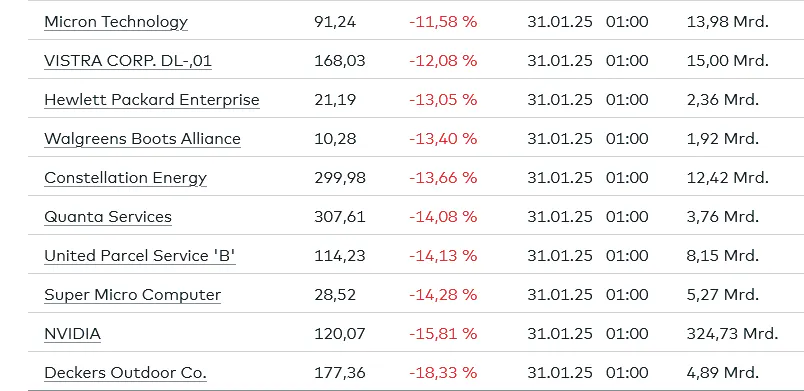Open VISTRA CORP. DL-,01 stock page

(128, 61)
